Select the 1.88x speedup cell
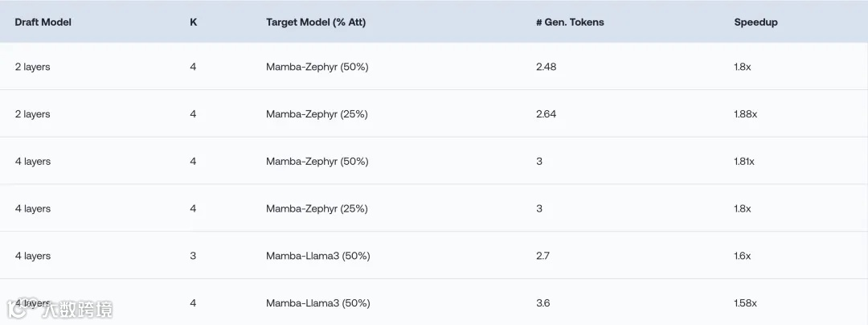Viewport: 868px width, 325px height. 745,114
